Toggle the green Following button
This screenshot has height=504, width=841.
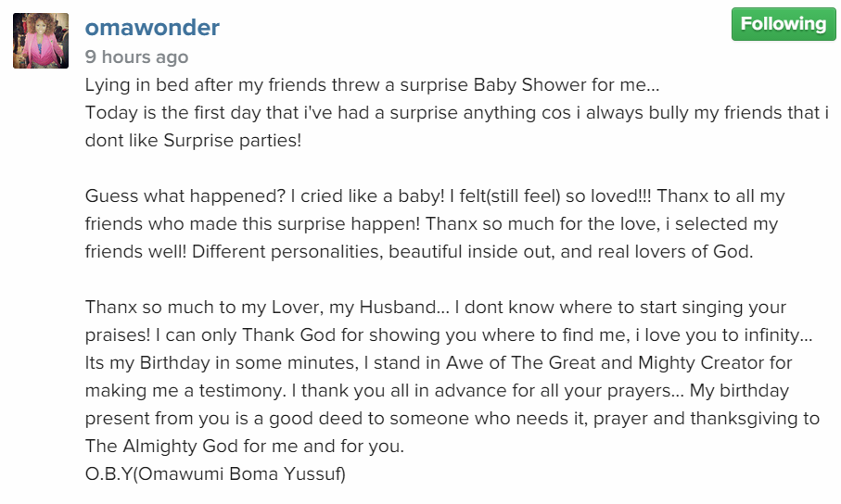pos(783,24)
